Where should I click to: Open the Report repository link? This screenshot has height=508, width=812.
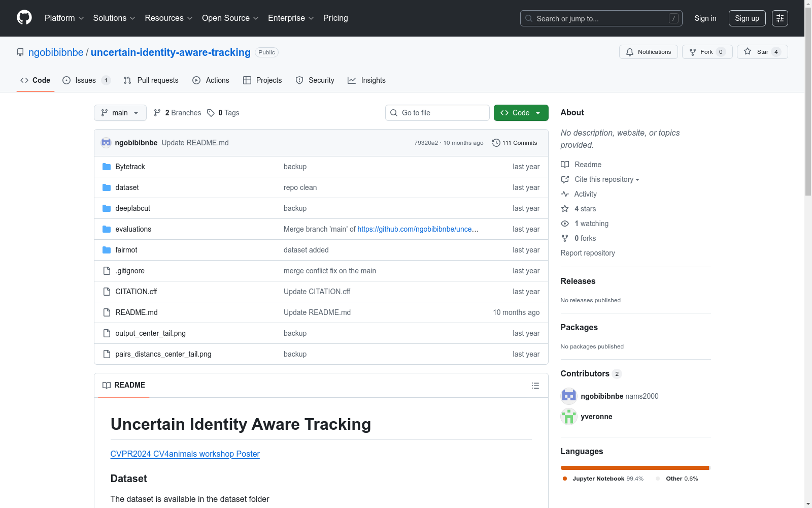[588, 253]
